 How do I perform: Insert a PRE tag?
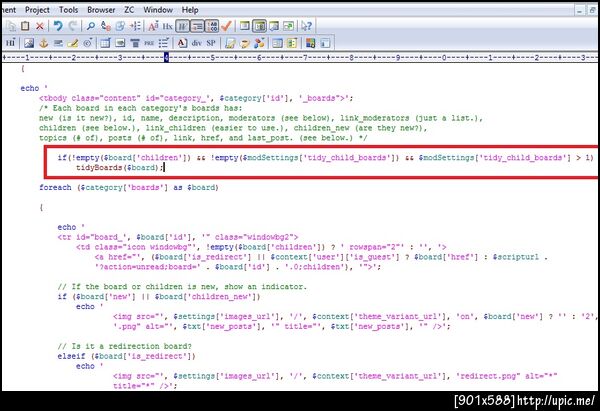149,43
